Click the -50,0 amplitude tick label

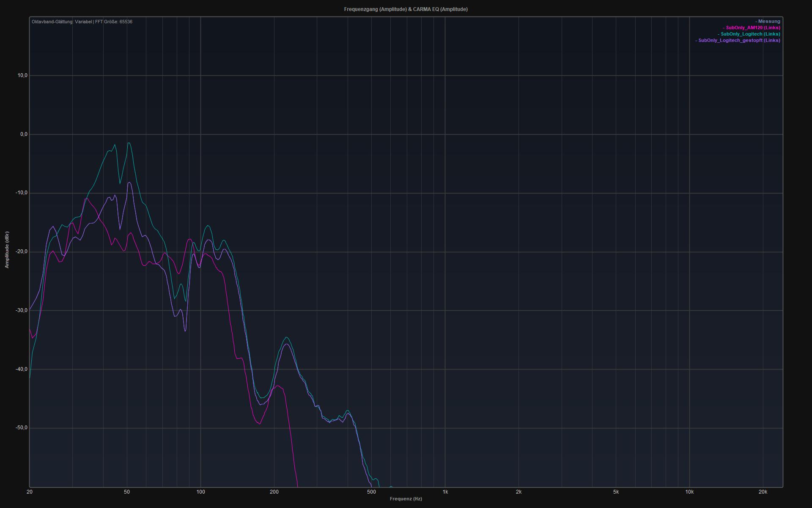tap(22, 428)
